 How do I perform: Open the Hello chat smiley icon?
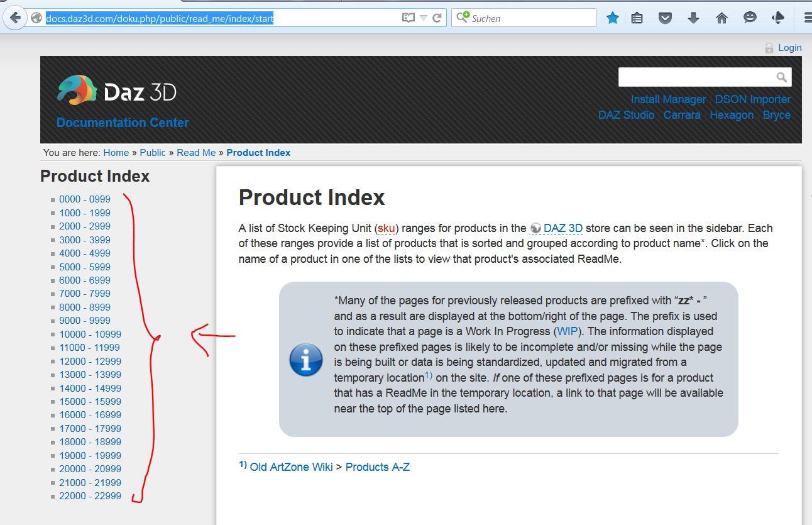point(750,18)
